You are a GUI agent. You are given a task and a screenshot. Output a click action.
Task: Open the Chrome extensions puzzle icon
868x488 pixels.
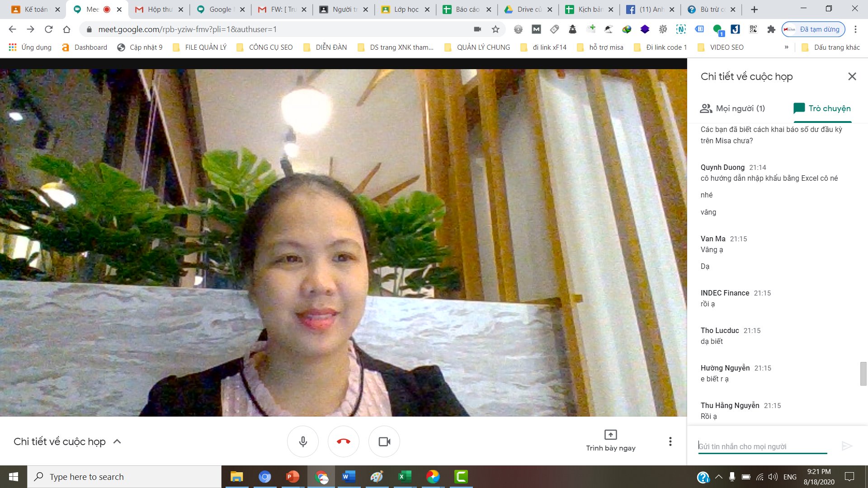(771, 29)
